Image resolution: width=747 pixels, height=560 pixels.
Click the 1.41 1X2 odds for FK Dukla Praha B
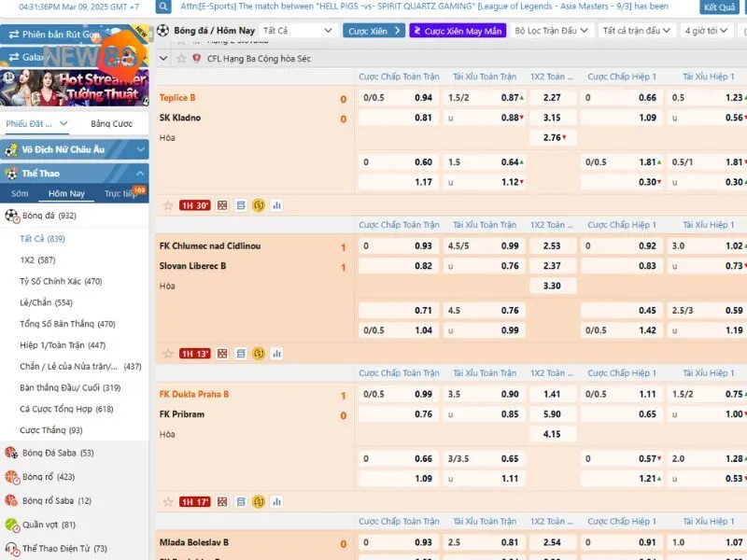coord(552,394)
